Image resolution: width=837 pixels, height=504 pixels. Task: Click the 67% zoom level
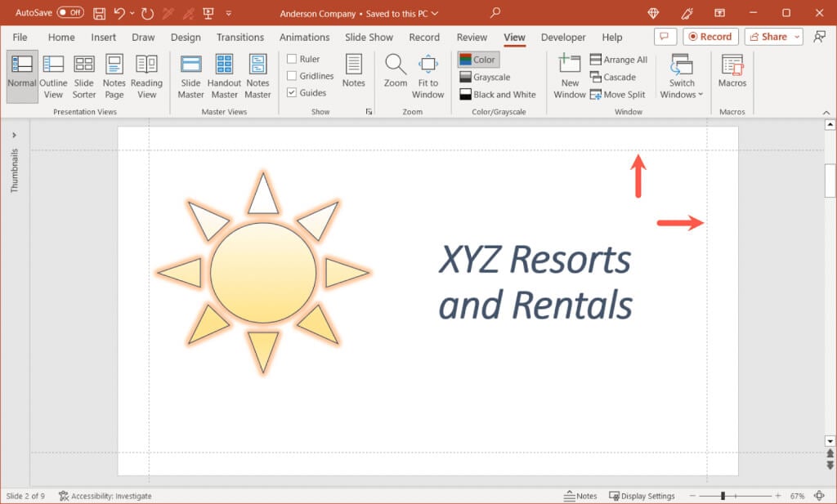[797, 496]
